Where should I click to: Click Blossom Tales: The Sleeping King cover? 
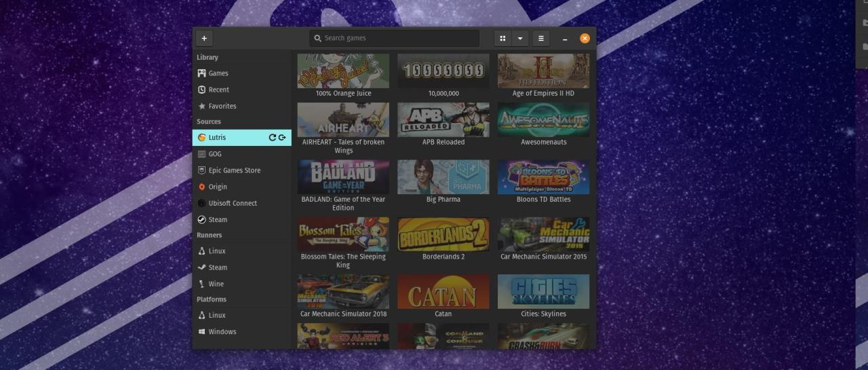click(x=343, y=234)
